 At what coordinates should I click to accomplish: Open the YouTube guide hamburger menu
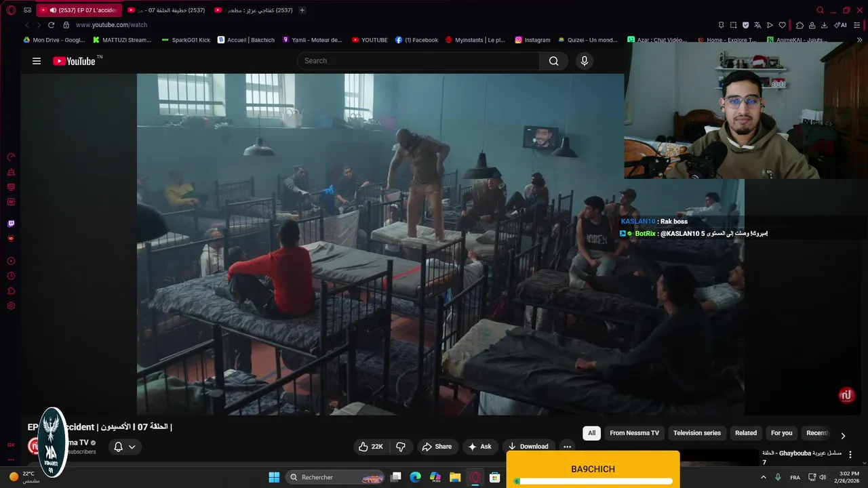[37, 61]
